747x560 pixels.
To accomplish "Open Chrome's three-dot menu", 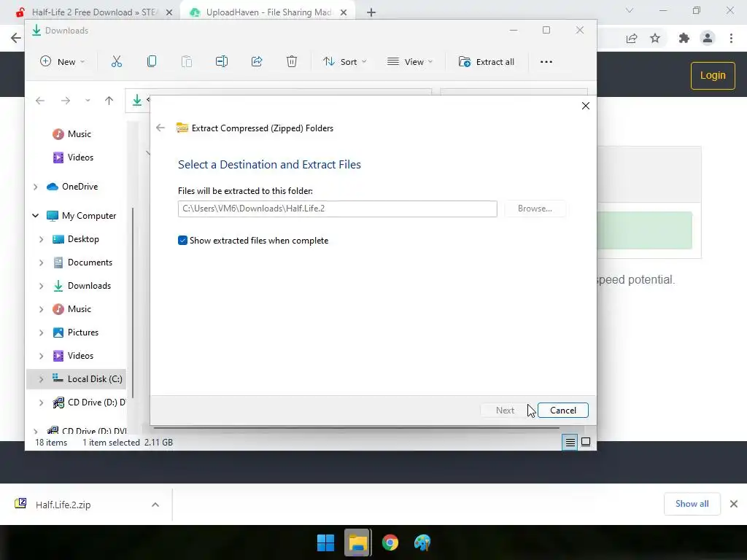I will pos(731,38).
